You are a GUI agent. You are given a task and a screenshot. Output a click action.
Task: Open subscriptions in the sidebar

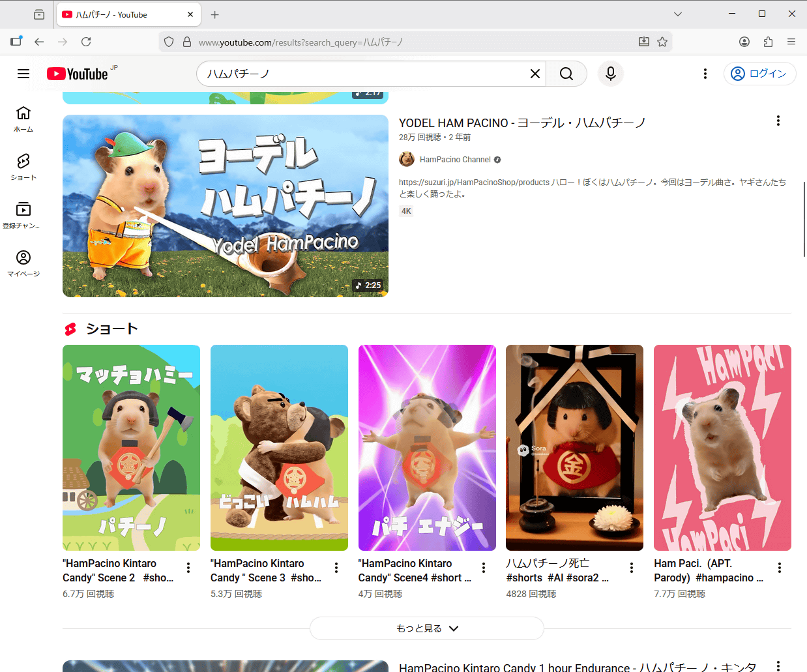pos(23,215)
